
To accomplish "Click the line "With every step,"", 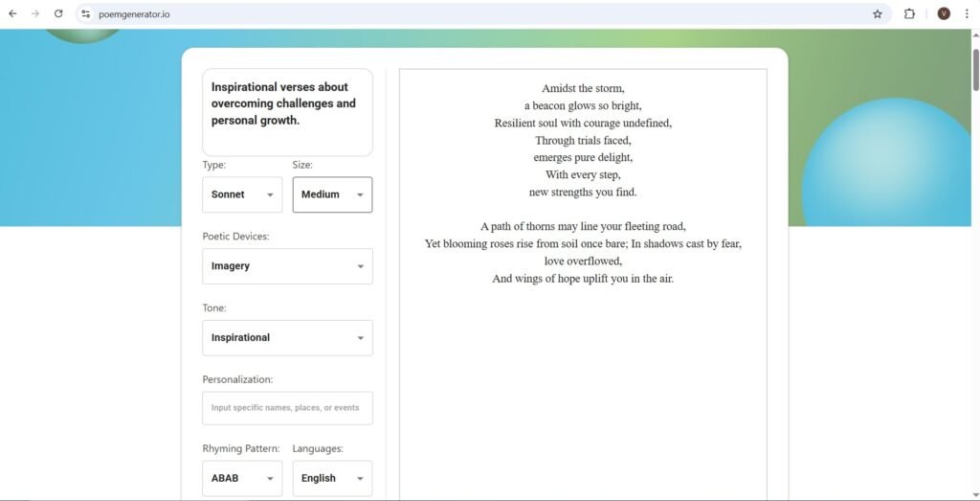I will pos(583,174).
